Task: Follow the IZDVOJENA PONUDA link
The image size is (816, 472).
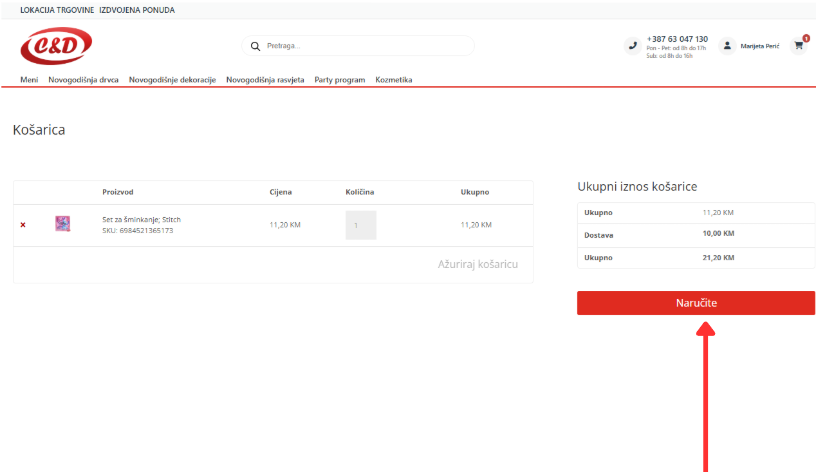Action: (x=136, y=10)
